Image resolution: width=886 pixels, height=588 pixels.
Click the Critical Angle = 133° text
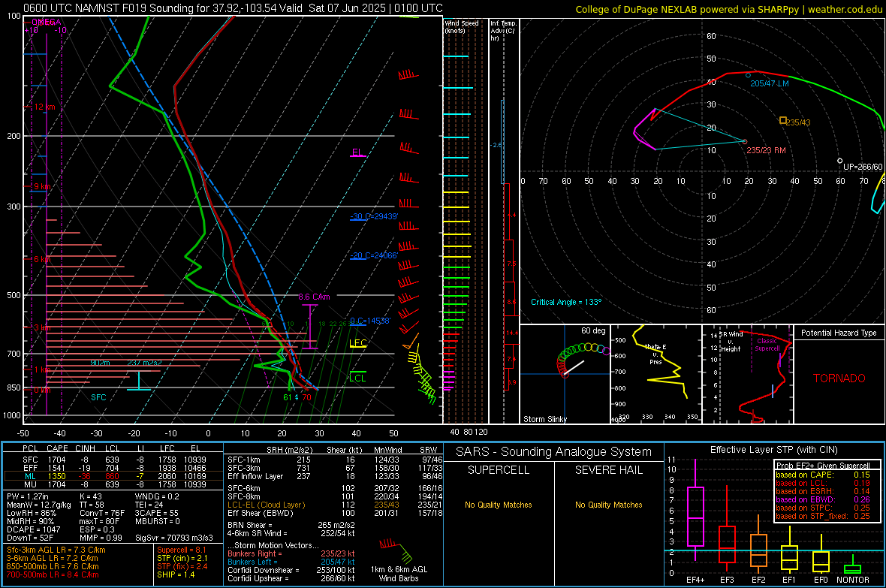566,302
